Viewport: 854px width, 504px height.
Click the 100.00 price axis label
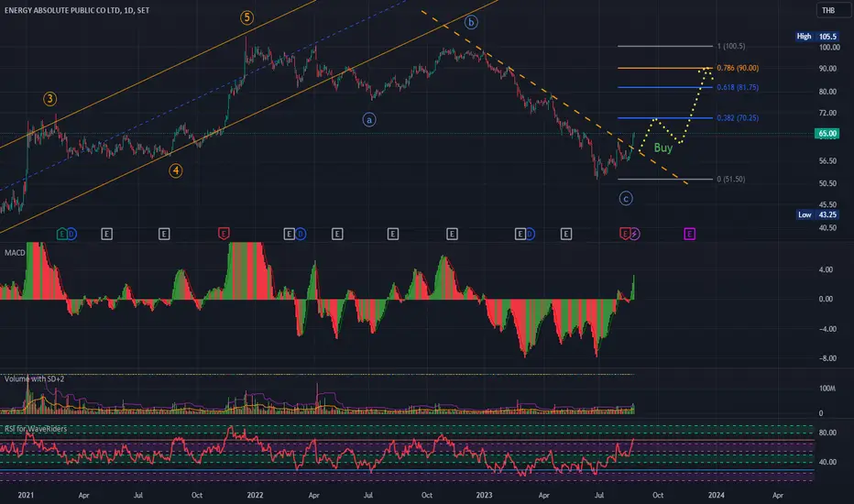coord(829,48)
